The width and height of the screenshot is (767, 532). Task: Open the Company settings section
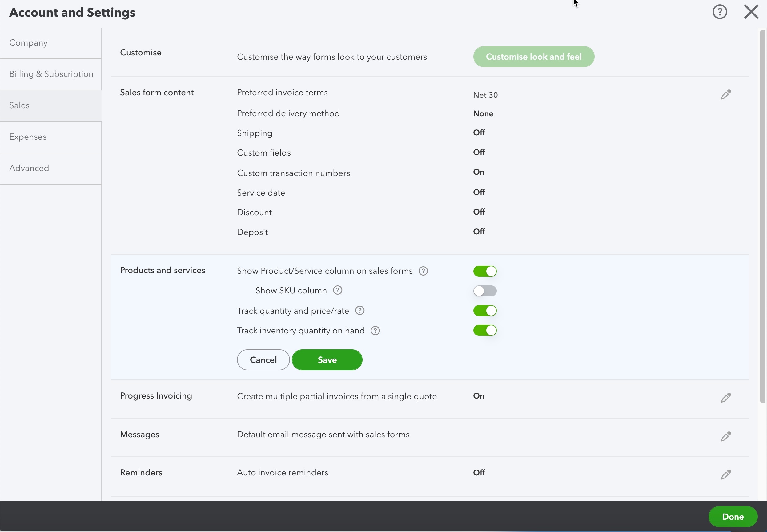[29, 42]
